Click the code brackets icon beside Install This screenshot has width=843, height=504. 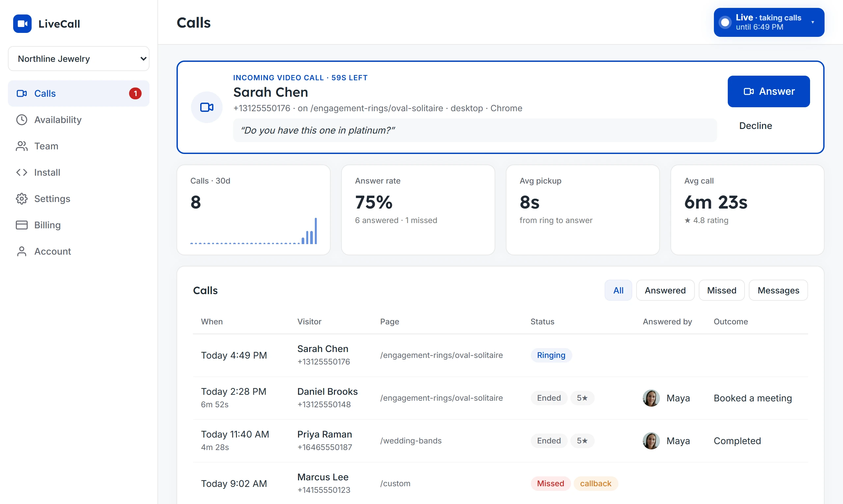(22, 172)
